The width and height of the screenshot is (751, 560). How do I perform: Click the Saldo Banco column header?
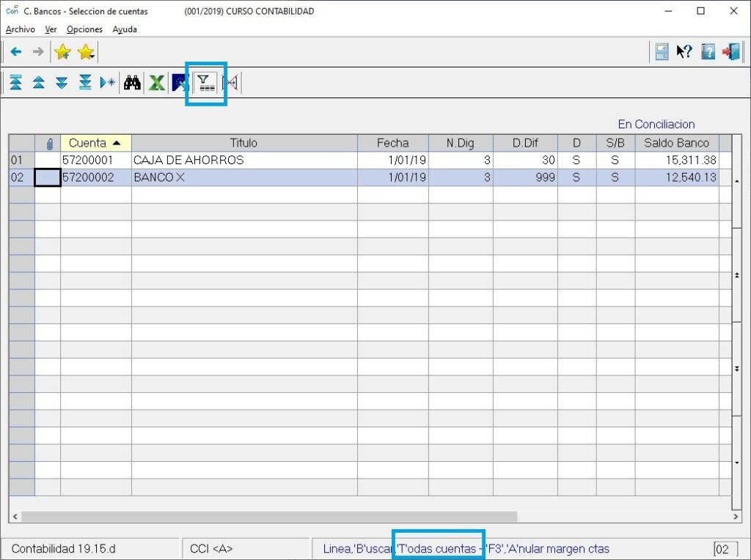[x=676, y=143]
